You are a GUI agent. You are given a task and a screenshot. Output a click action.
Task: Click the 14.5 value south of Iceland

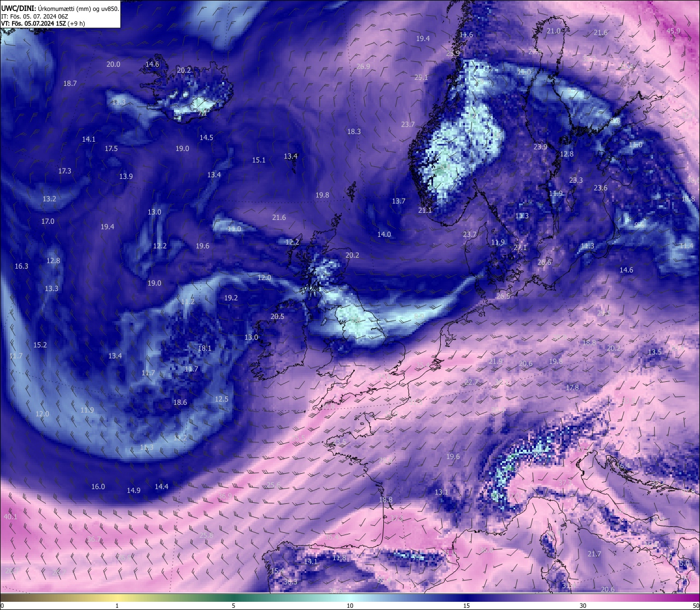tap(206, 138)
